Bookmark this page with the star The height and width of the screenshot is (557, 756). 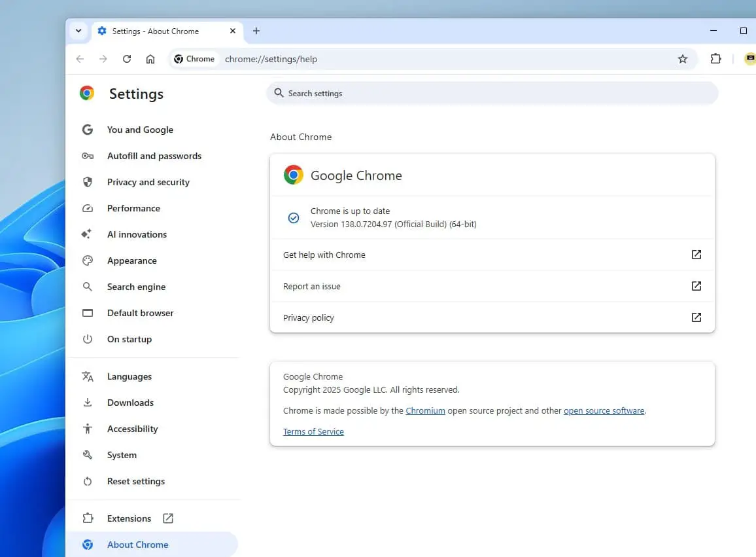683,59
